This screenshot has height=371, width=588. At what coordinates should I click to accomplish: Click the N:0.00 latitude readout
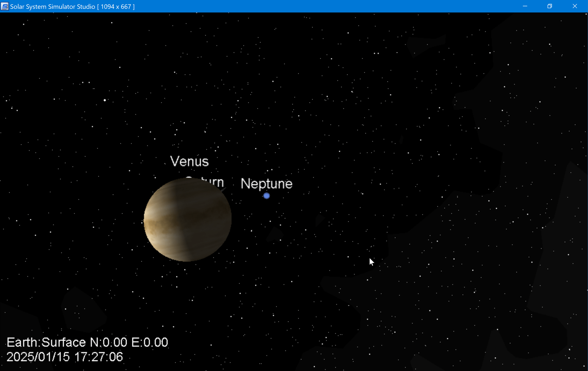[108, 342]
